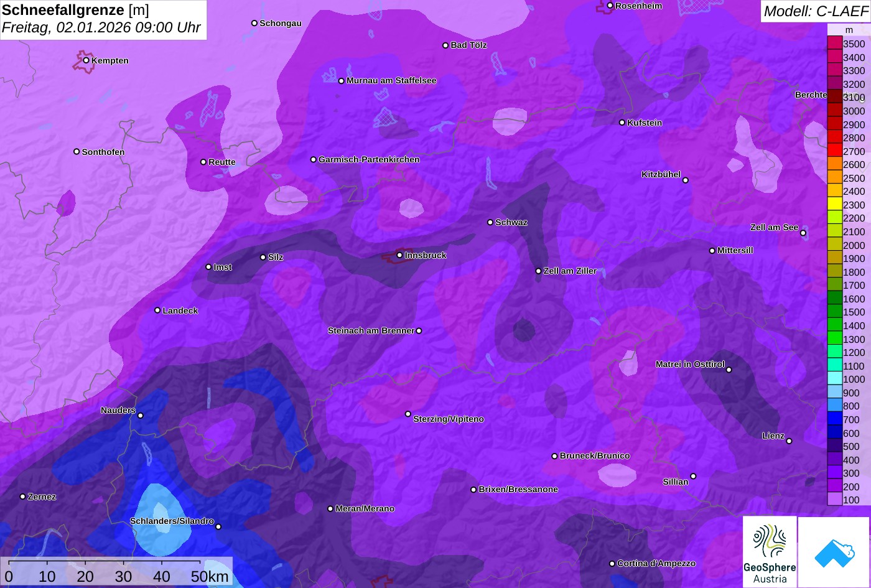Click the Steinach am Brenner label
The width and height of the screenshot is (871, 588).
(x=371, y=330)
